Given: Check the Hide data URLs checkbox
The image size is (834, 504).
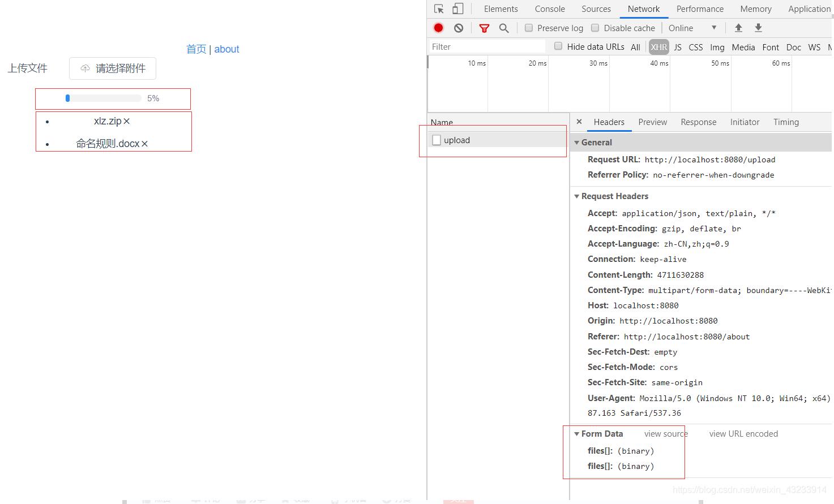Looking at the screenshot, I should click(558, 46).
